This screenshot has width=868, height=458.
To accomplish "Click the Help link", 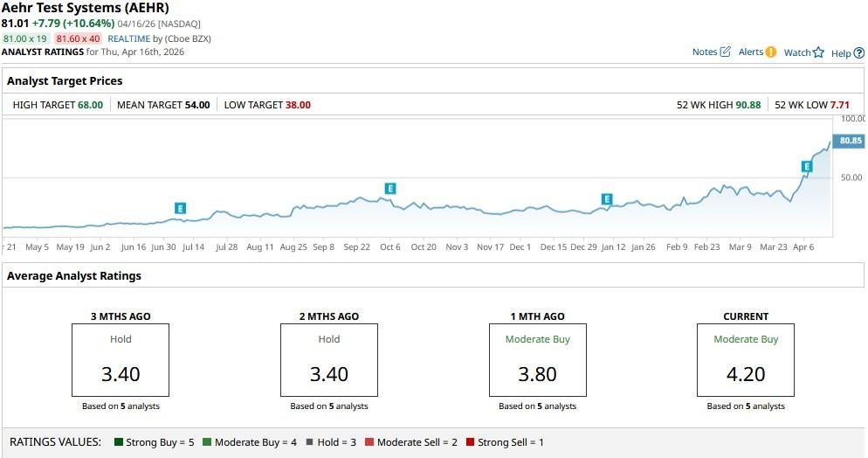I will pos(841,53).
